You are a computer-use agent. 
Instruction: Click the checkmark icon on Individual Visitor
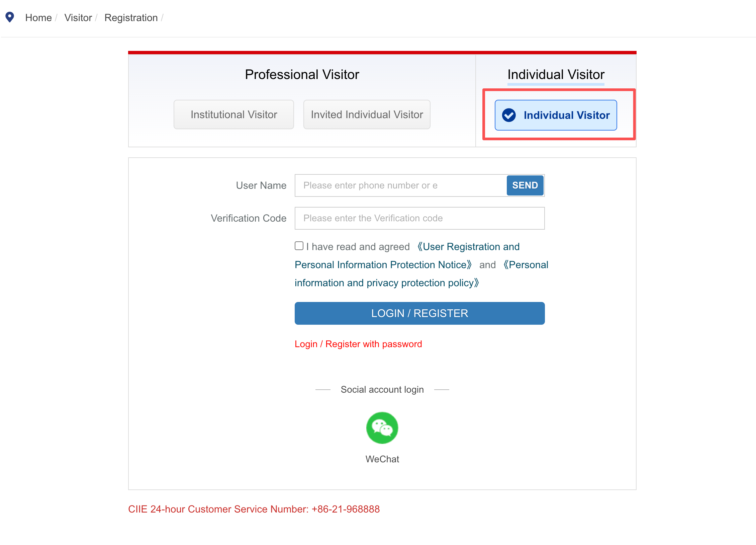509,115
